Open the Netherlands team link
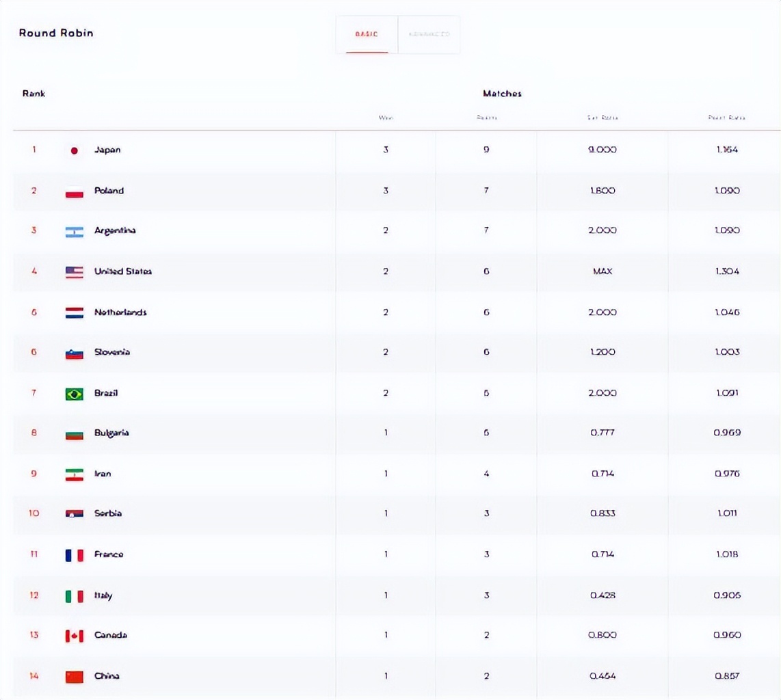Image resolution: width=781 pixels, height=700 pixels. coord(120,312)
